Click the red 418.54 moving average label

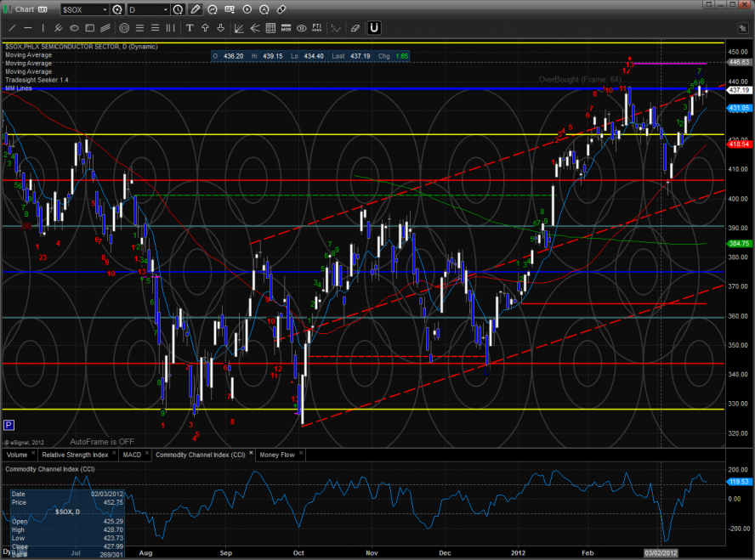738,144
